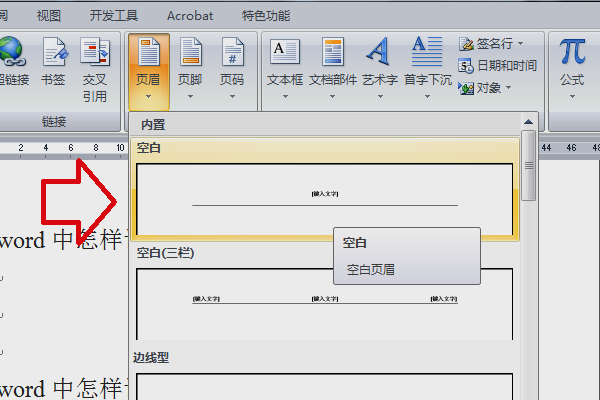Expand the 页眉 dropdown arrow
The image size is (600, 400).
[148, 96]
